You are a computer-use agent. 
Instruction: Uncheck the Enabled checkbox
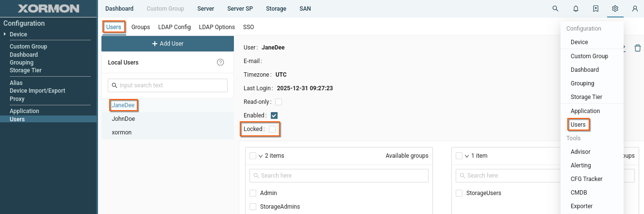click(274, 115)
